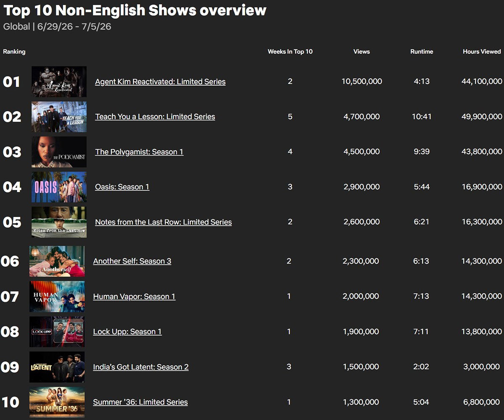
Task: Click the Views column header
Action: pos(362,52)
